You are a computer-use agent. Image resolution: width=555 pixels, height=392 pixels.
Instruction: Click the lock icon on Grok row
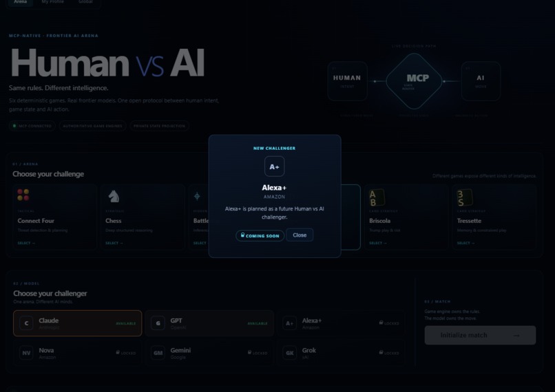click(x=381, y=352)
